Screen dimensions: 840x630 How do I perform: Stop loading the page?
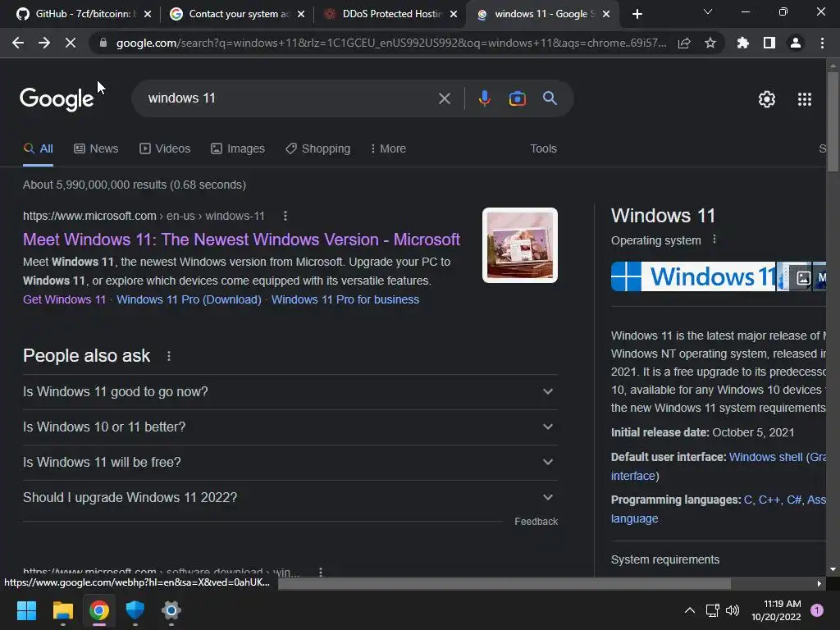coord(71,43)
